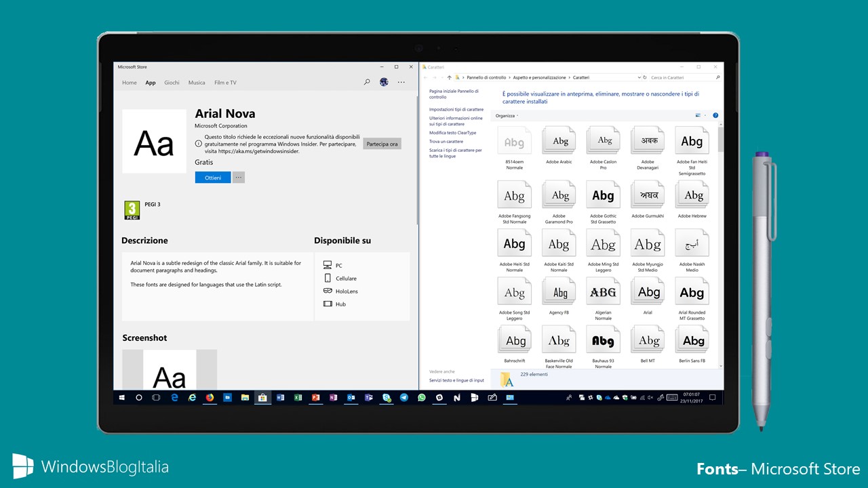Click the Caratteri window vertical scrollbar

720,247
